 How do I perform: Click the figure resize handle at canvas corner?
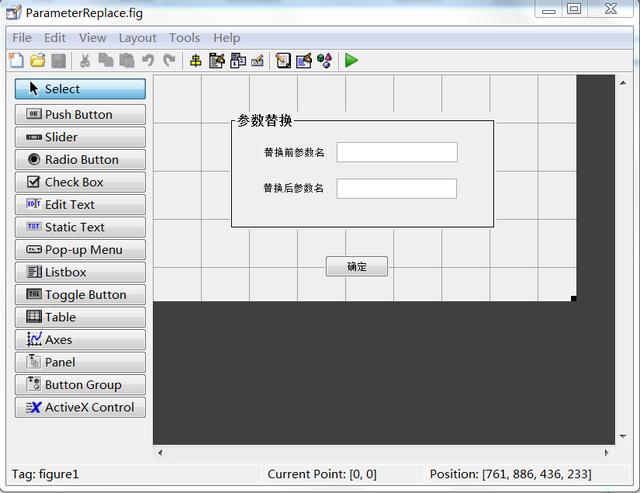pos(573,299)
